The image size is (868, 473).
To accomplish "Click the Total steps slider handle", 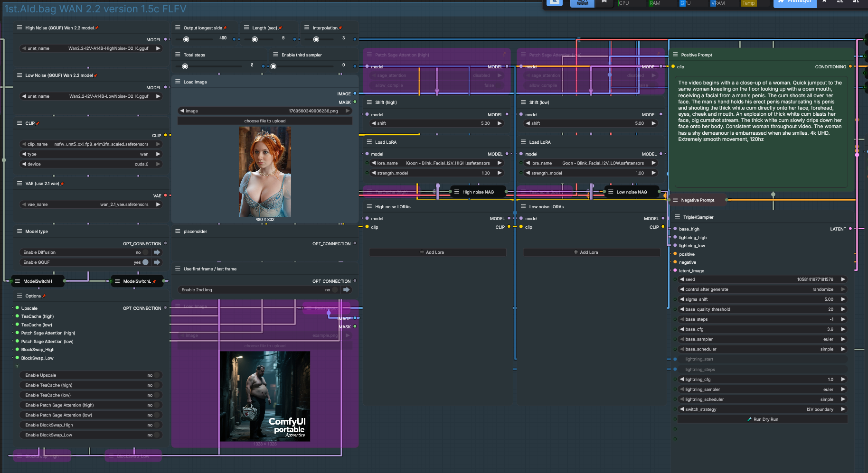I will pyautogui.click(x=185, y=66).
